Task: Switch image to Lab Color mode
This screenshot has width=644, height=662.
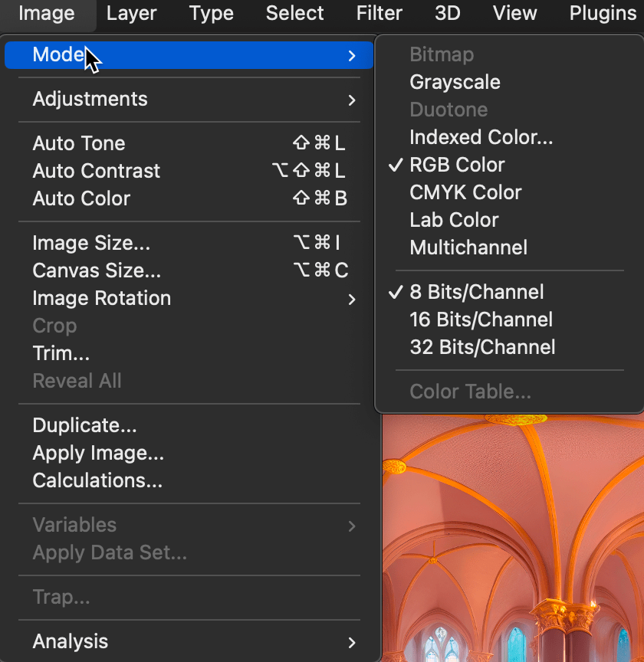Action: click(x=454, y=220)
